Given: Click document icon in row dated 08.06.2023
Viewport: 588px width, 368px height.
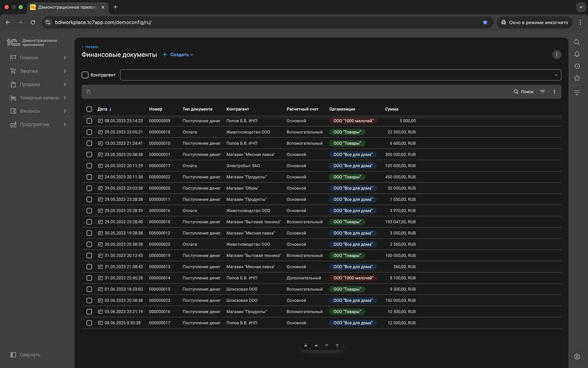Looking at the screenshot, I should click(x=100, y=323).
